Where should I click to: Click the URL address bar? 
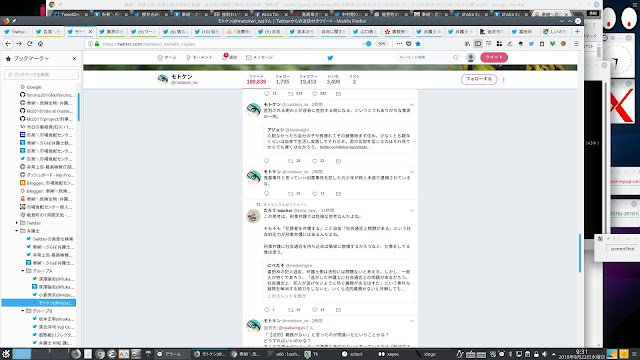coord(229,44)
